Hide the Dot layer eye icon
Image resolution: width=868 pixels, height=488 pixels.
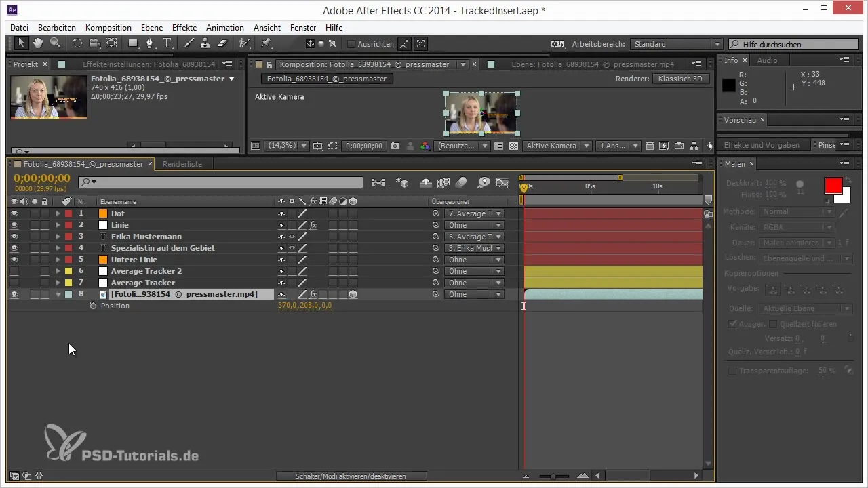tap(14, 213)
